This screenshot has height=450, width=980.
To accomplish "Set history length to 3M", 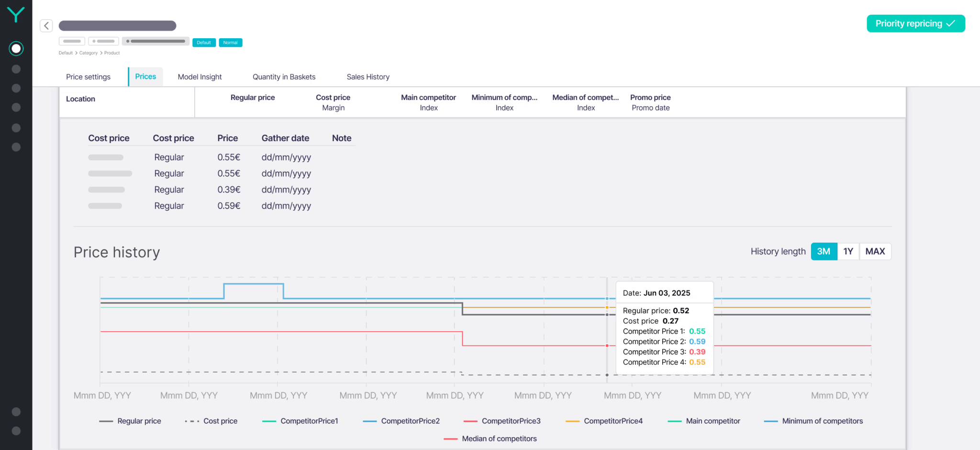I will [x=824, y=251].
